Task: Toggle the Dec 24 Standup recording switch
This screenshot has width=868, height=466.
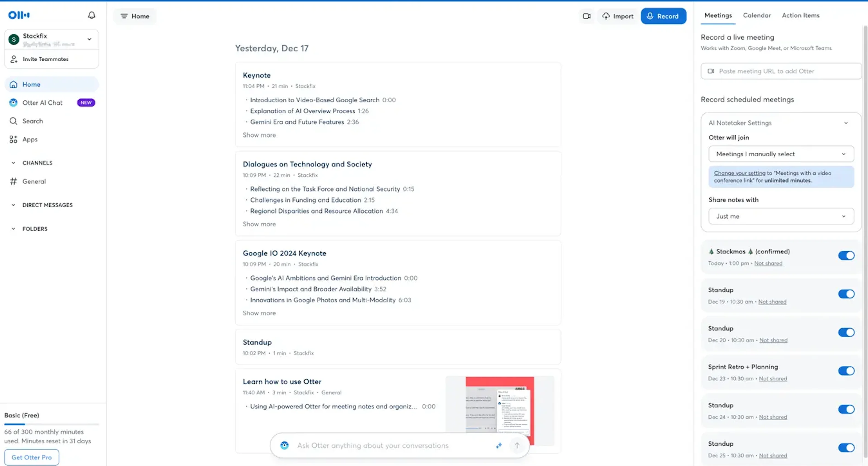Action: [x=846, y=409]
